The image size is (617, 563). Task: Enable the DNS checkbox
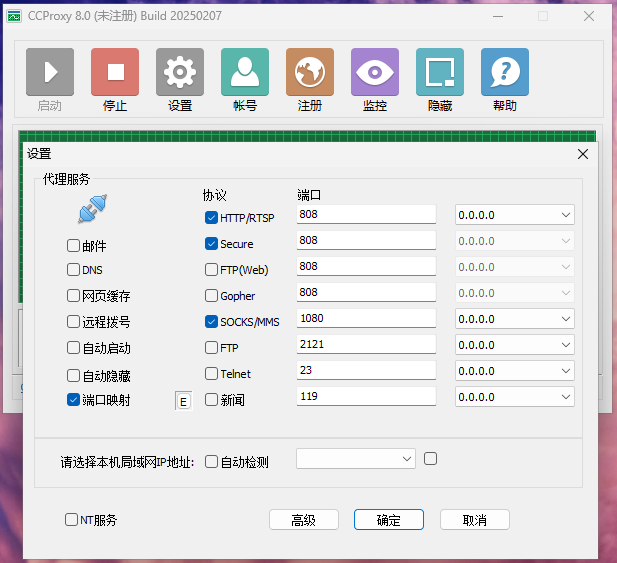click(73, 270)
